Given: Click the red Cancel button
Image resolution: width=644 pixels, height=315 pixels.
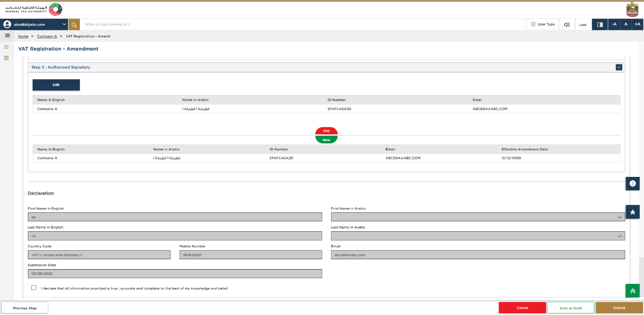Looking at the screenshot, I should coord(522,308).
